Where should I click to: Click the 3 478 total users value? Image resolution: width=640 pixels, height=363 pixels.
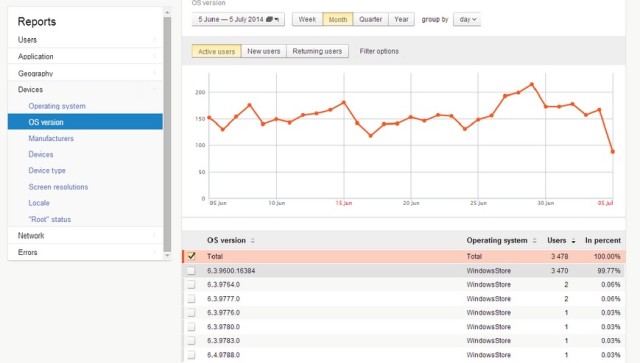[x=559, y=256]
